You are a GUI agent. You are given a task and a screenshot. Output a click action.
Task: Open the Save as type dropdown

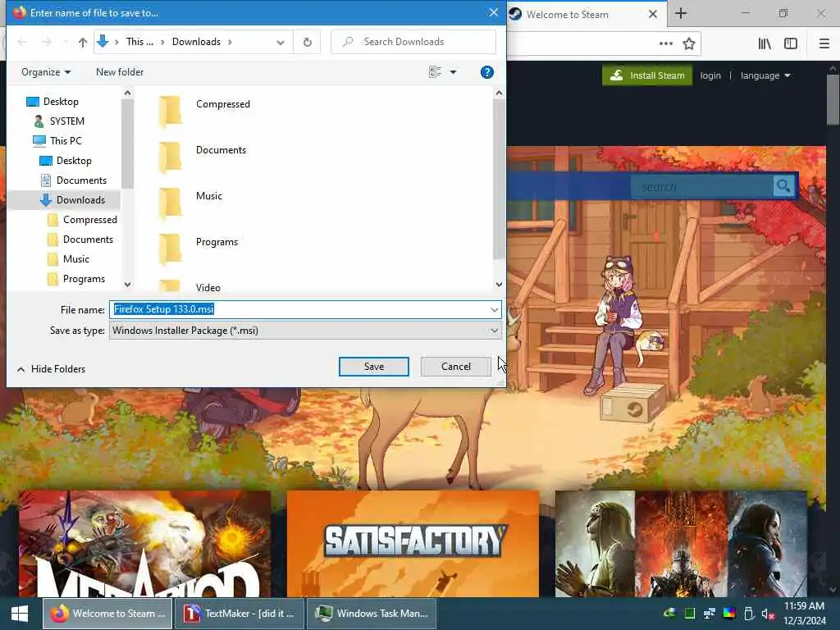(x=494, y=331)
